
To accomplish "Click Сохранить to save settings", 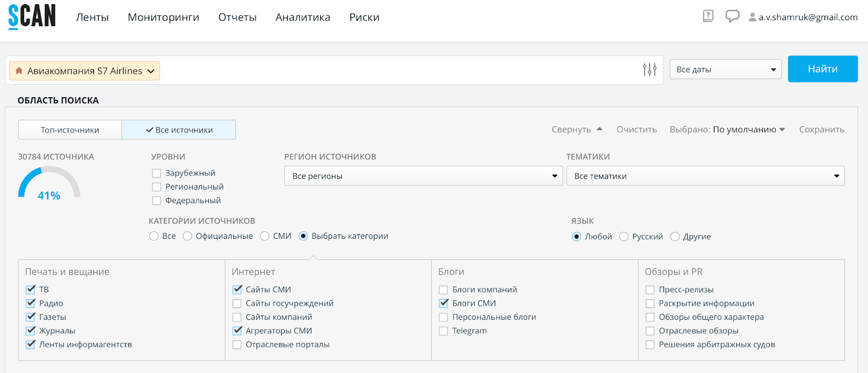I will pyautogui.click(x=821, y=129).
